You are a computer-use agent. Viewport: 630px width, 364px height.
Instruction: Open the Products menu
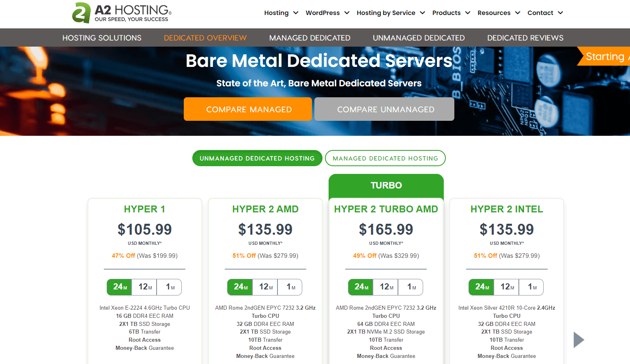(446, 13)
